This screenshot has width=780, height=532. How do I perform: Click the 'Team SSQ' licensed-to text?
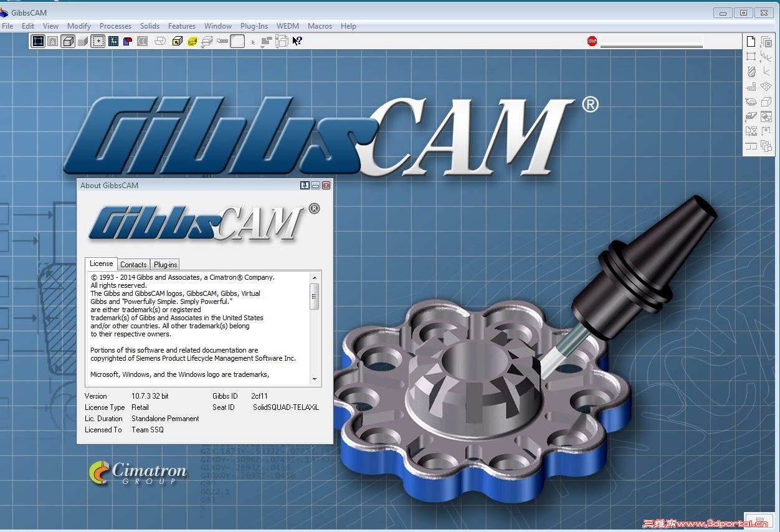[x=148, y=430]
